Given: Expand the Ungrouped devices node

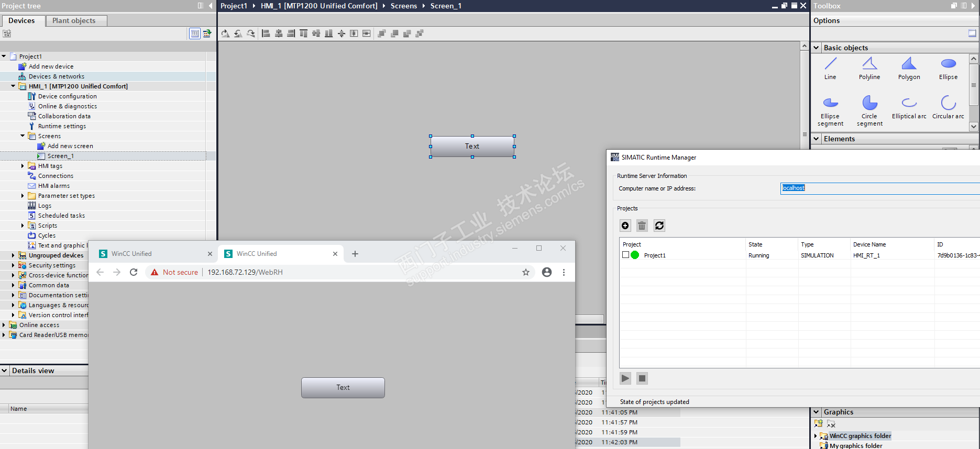Looking at the screenshot, I should tap(13, 255).
